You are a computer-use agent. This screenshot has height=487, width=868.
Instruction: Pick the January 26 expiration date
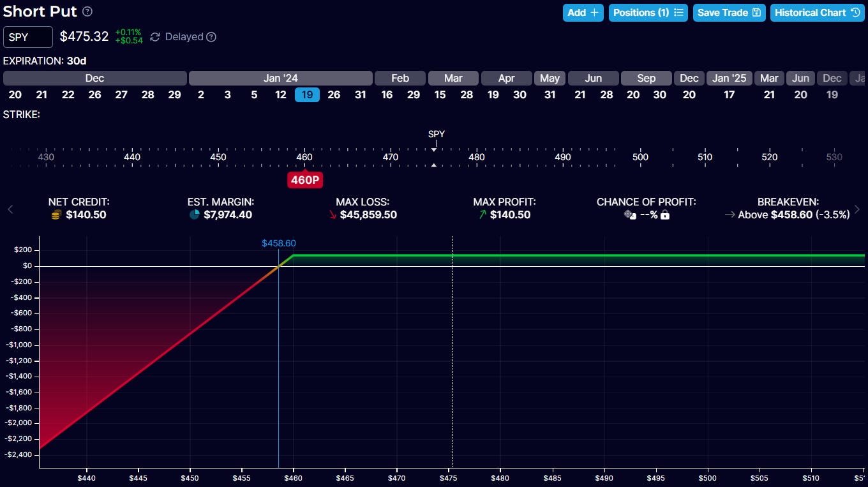tap(334, 94)
